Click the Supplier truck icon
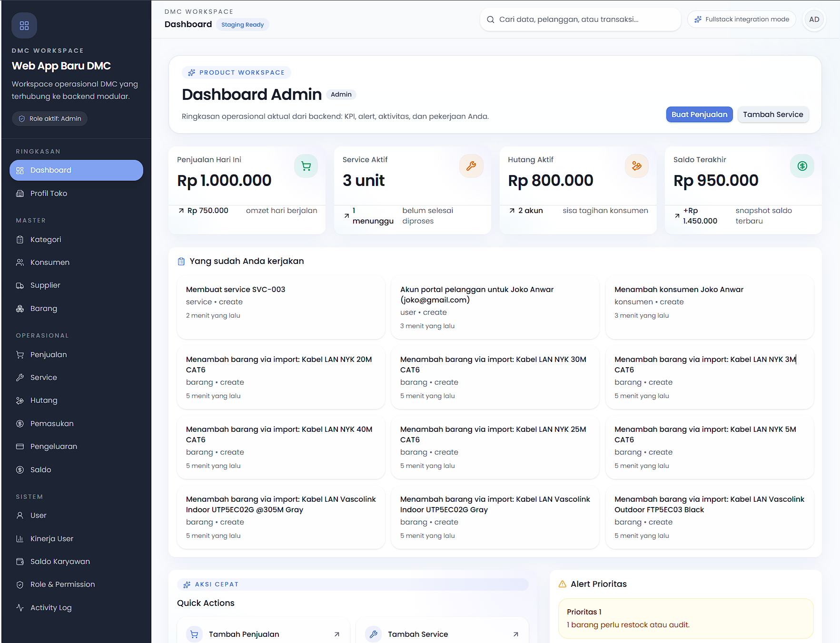840x643 pixels. pyautogui.click(x=20, y=285)
